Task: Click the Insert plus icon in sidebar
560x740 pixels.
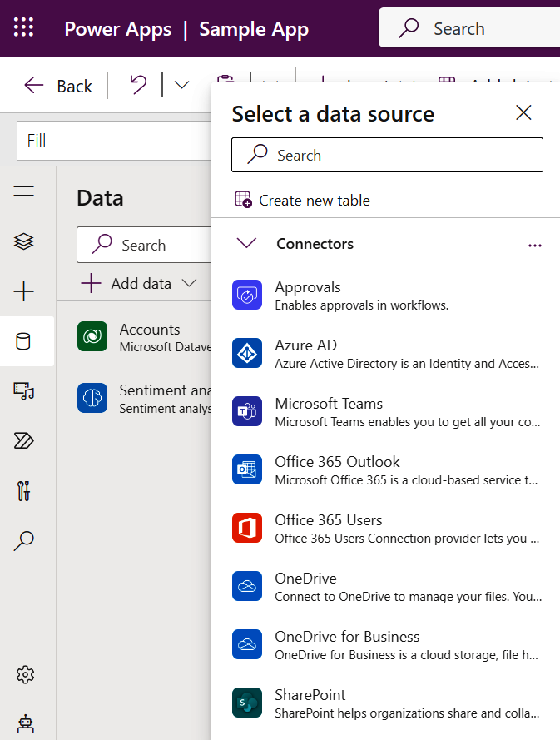Action: 24,291
